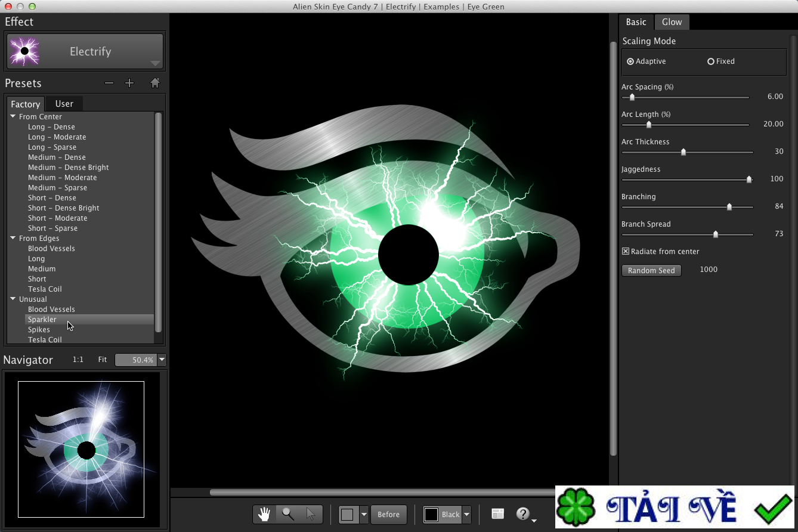Open the User presets tab

pyautogui.click(x=64, y=103)
